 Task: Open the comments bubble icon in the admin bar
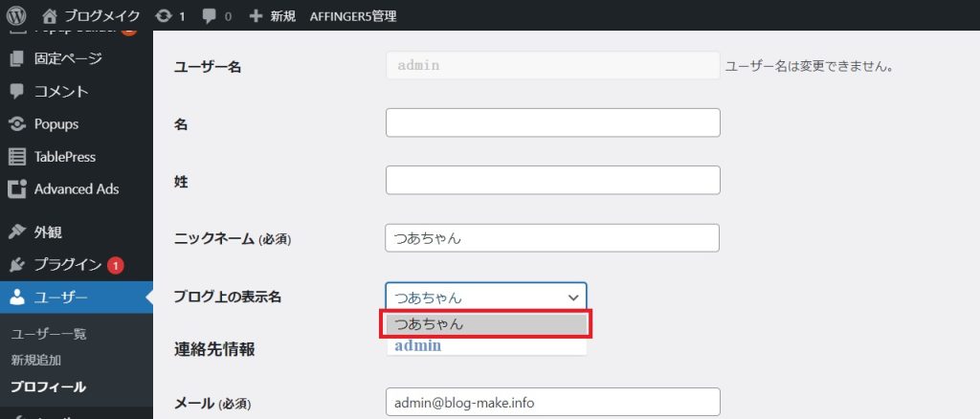tap(210, 16)
